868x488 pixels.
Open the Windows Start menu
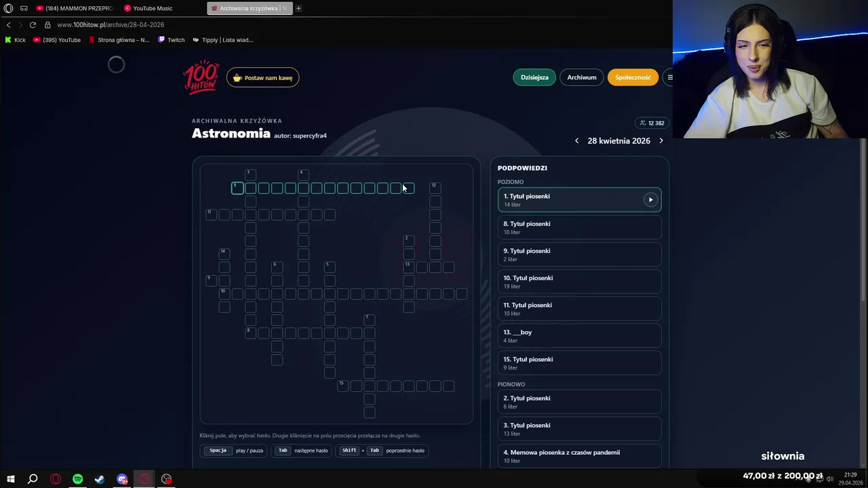(10, 479)
